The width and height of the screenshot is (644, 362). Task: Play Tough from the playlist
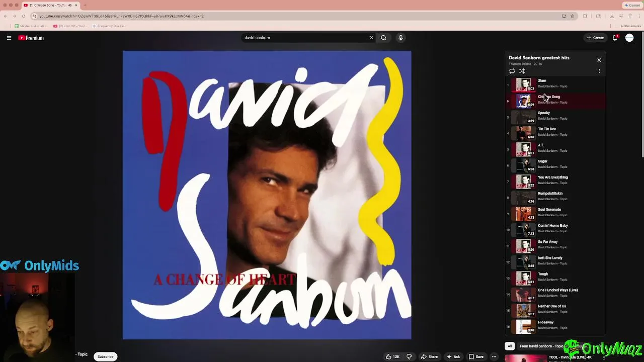click(555, 278)
